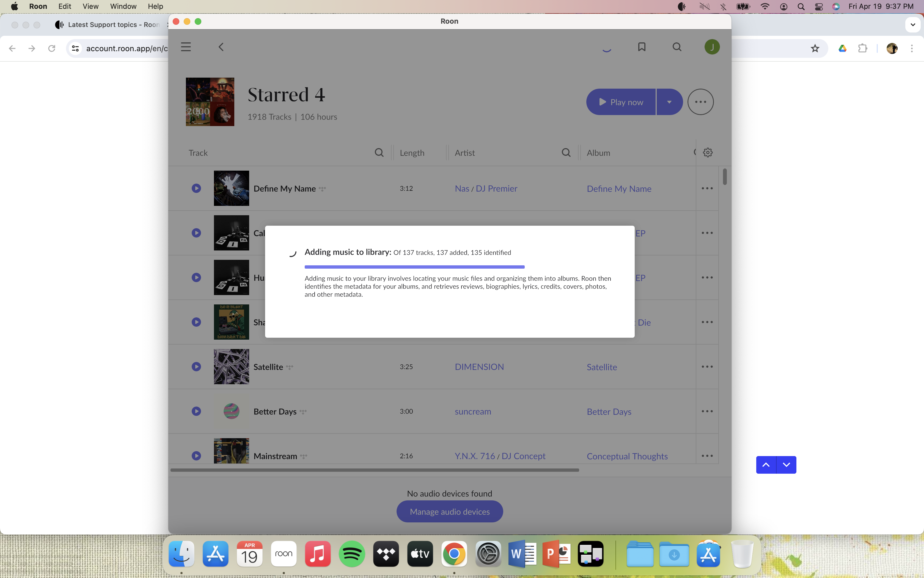Open Finder from the Dock
The width and height of the screenshot is (924, 578).
[182, 554]
